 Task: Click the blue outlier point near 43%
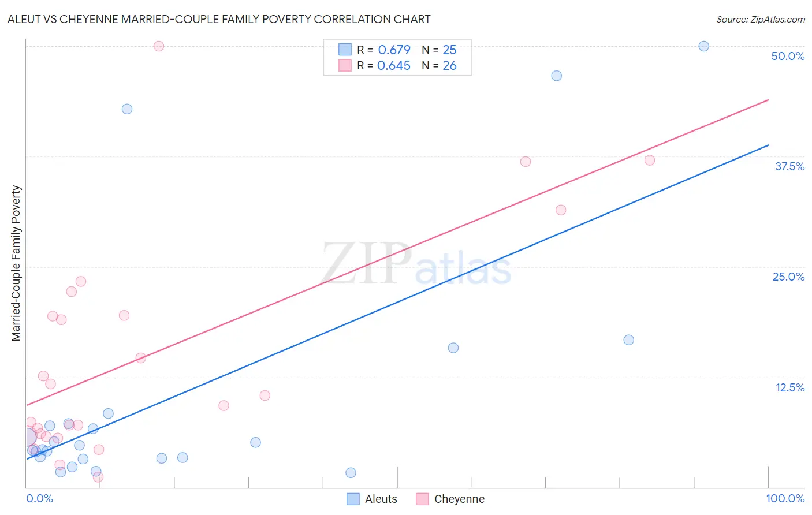(127, 109)
